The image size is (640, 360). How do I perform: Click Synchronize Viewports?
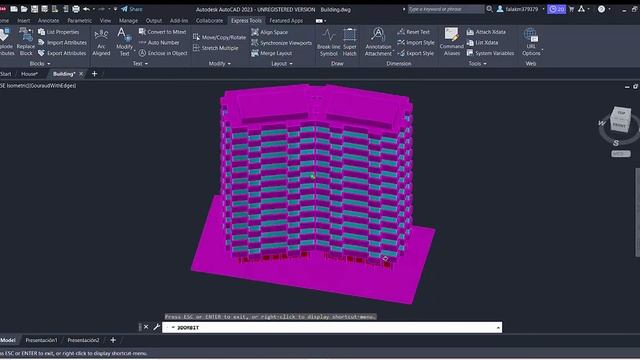pos(282,42)
